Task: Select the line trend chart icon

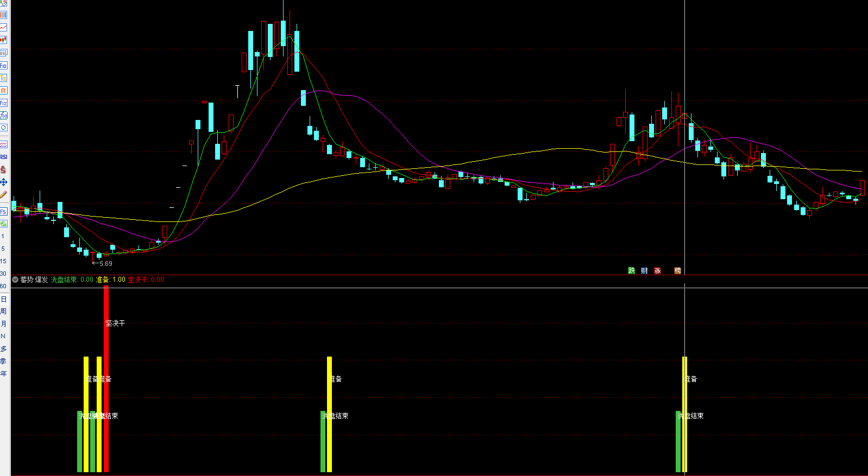Action: point(3,27)
